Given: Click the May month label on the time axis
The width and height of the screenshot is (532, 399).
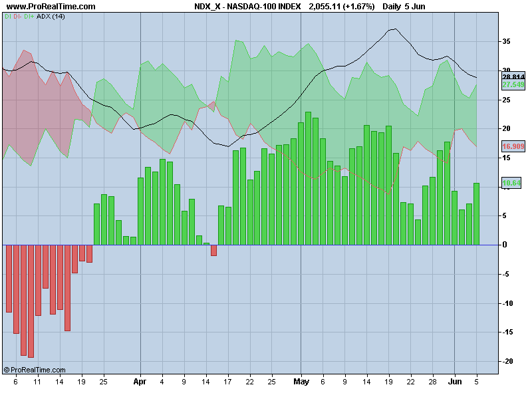Looking at the screenshot, I should (x=301, y=382).
